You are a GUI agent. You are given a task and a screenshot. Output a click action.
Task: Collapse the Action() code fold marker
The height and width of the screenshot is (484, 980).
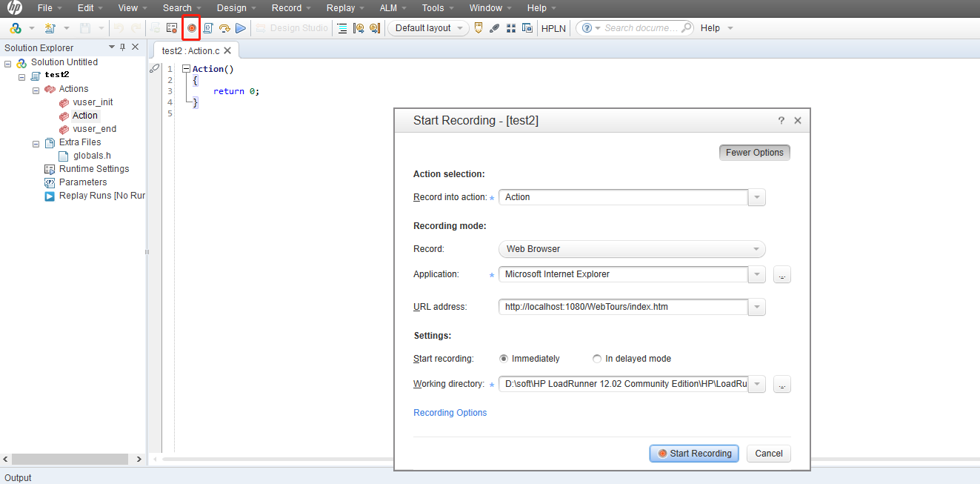(x=186, y=69)
